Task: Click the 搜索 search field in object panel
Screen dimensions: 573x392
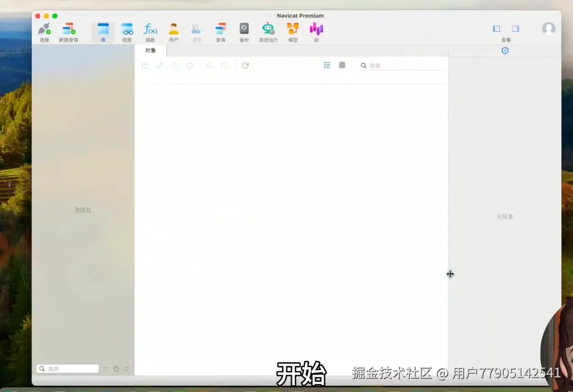Action: pyautogui.click(x=387, y=65)
